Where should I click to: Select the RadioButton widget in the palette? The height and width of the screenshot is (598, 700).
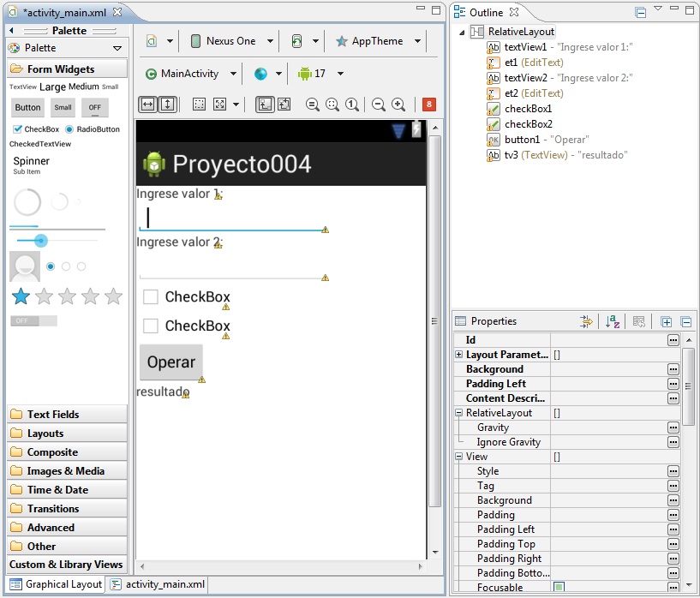point(93,129)
